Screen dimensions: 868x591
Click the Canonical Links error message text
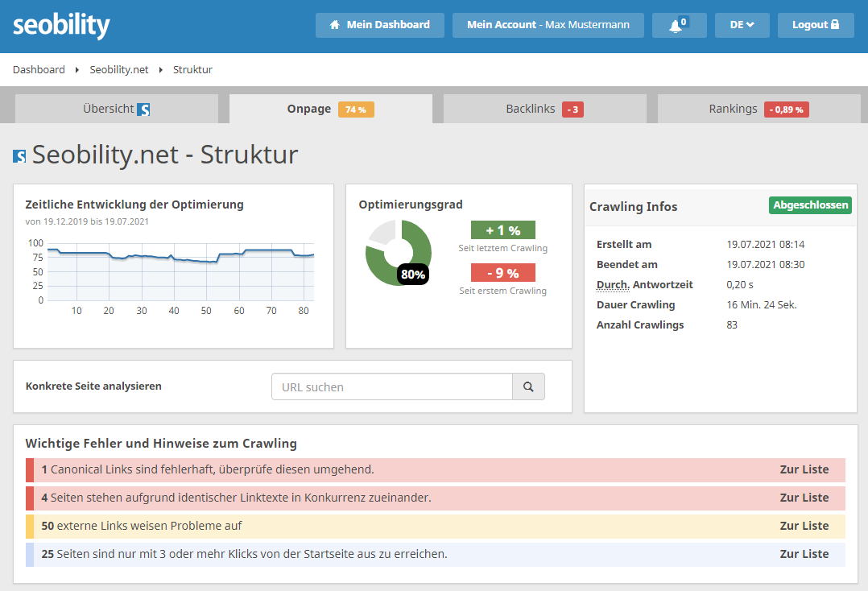(208, 469)
